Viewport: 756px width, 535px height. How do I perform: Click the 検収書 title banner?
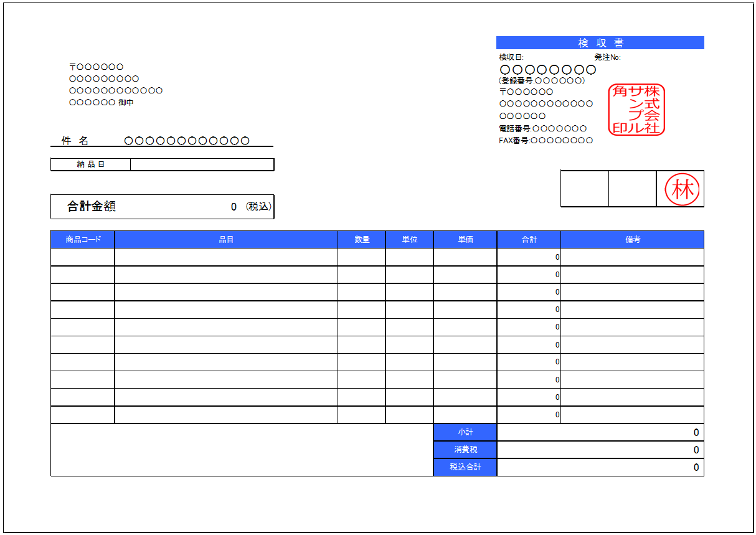tap(600, 43)
